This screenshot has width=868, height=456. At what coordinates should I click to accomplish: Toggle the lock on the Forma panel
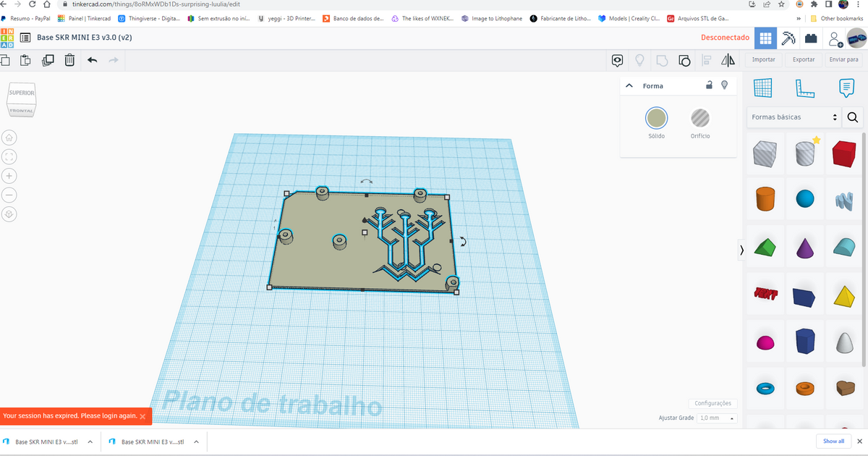(709, 85)
